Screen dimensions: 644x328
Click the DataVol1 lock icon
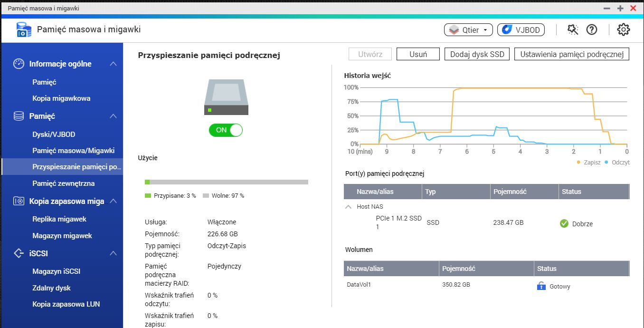point(541,286)
